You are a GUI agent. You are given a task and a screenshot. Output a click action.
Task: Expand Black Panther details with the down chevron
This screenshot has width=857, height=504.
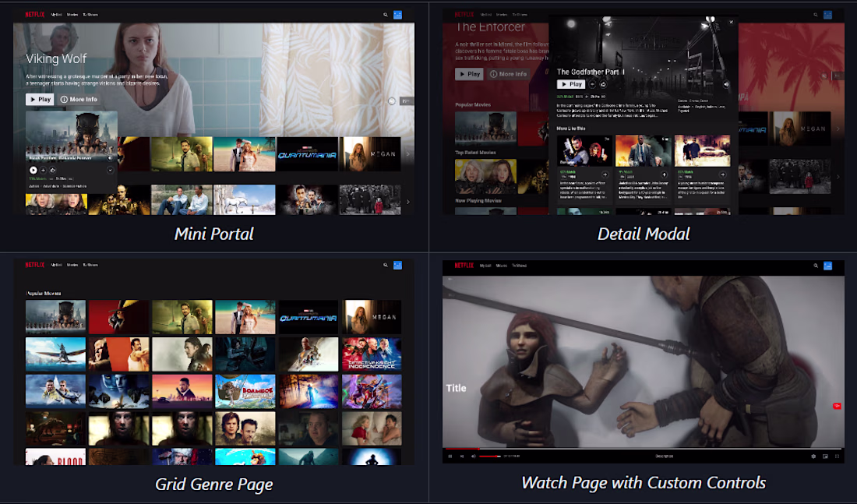point(110,170)
